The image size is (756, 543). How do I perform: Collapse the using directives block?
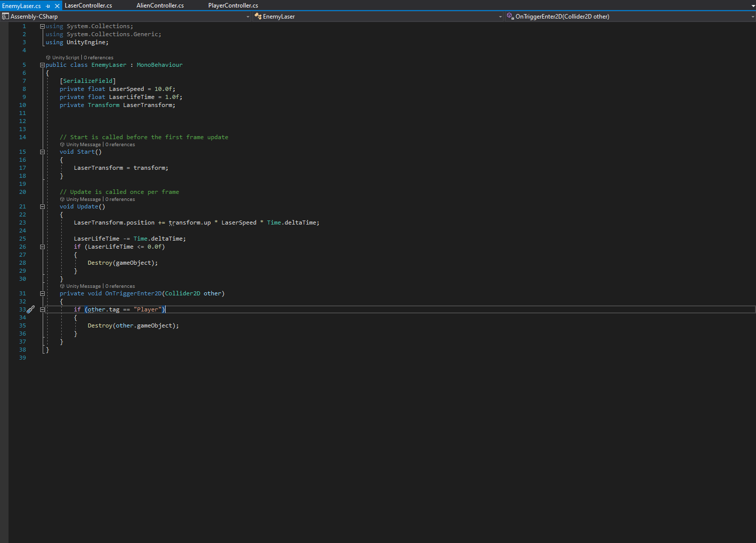click(x=42, y=26)
